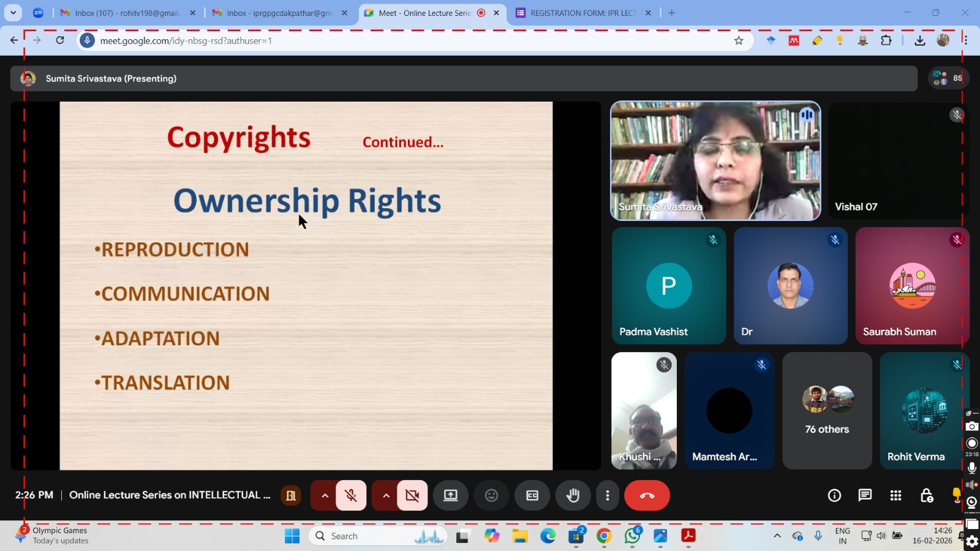Screen dimensions: 980x551
Task: Toggle the raise hand button
Action: coord(573,495)
